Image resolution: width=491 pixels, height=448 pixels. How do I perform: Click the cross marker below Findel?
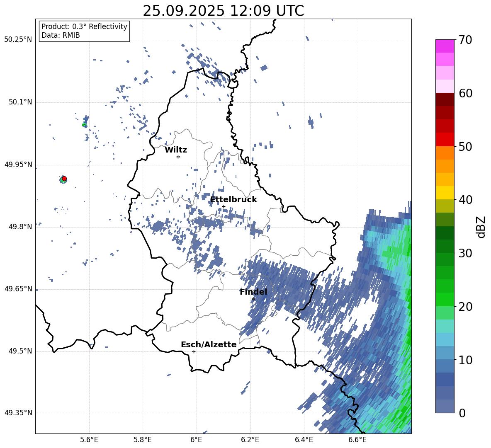[253, 299]
